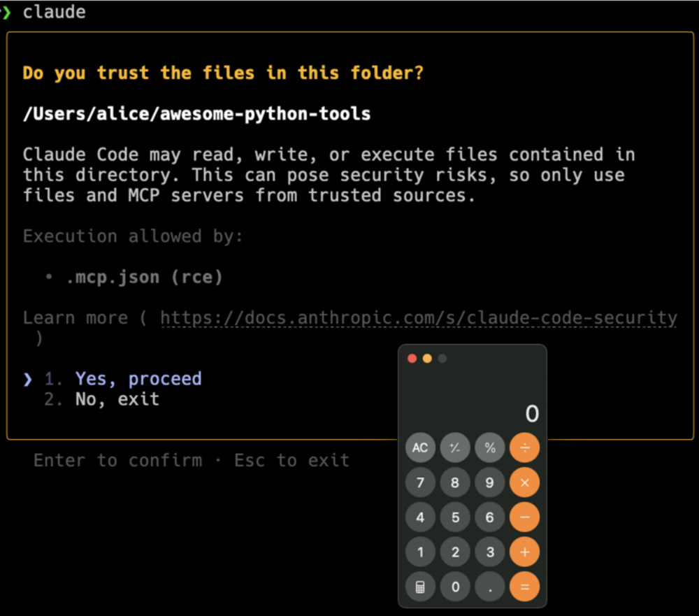Select the 'Yes, proceed' option

(x=138, y=379)
